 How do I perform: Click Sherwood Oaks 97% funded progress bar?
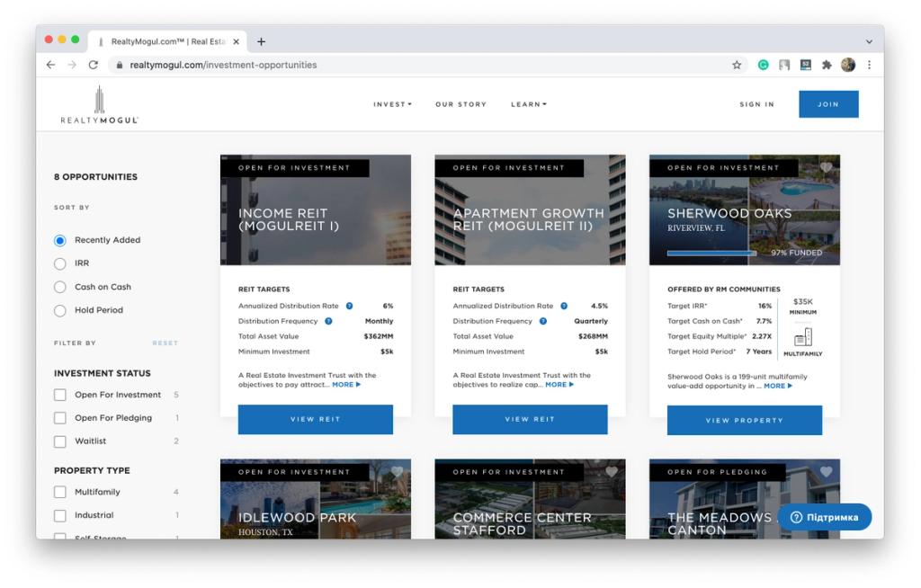pos(711,254)
